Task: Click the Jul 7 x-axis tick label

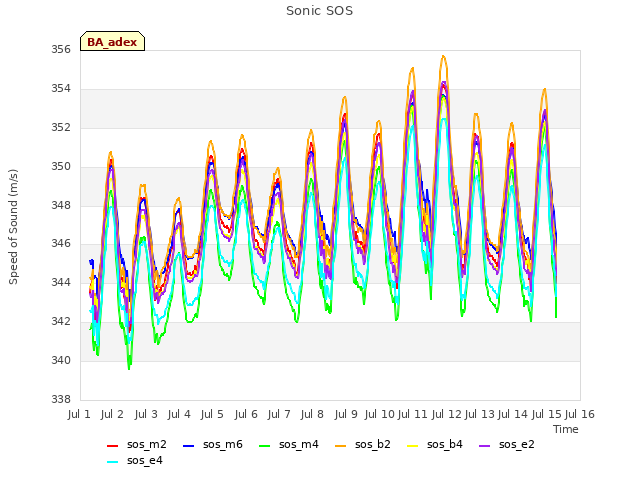Action: coord(279,414)
